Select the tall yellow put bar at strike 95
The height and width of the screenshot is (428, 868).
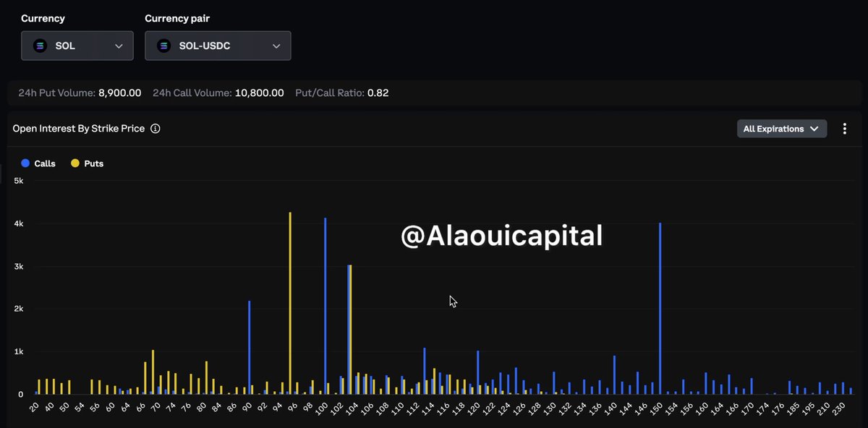pyautogui.click(x=290, y=303)
